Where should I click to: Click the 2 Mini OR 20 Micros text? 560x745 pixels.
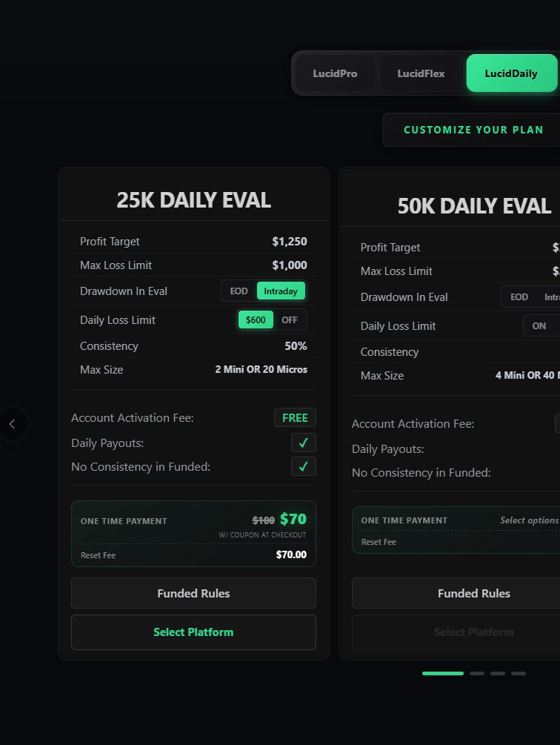[x=261, y=369]
